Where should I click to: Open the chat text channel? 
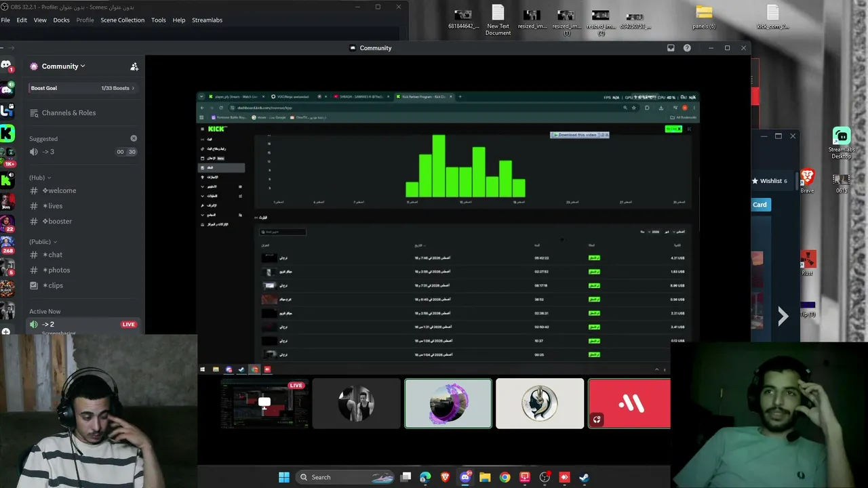[x=83, y=255]
